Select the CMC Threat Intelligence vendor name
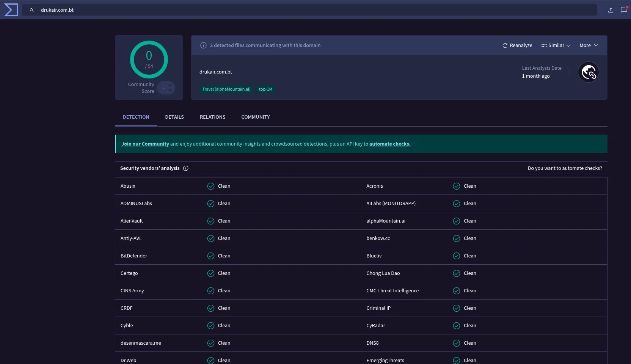Screen dimensions: 631x364 click(x=392, y=291)
